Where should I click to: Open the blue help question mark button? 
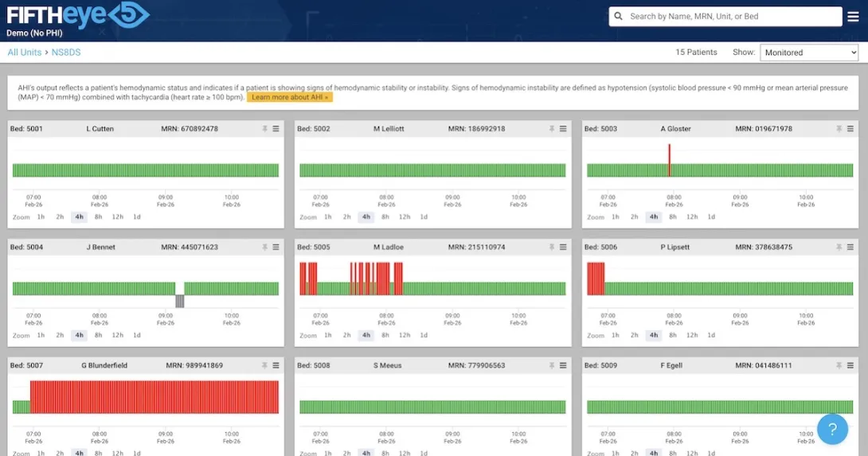(x=832, y=430)
